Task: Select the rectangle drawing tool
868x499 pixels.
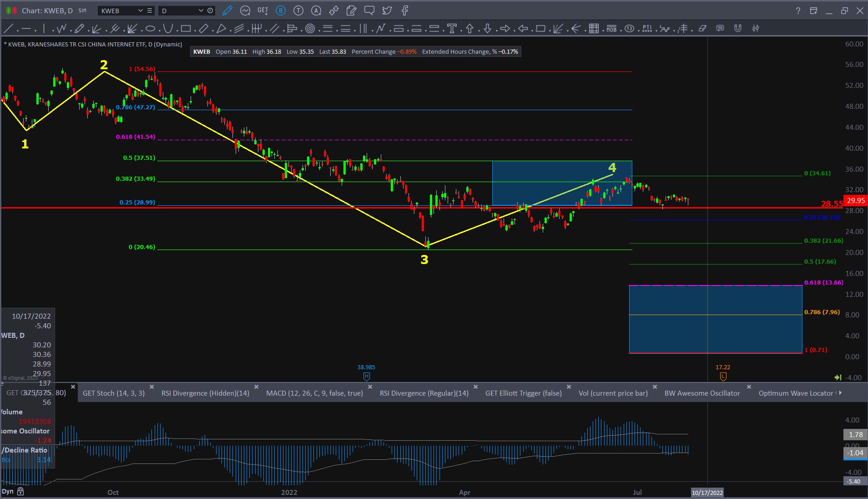Action: click(x=186, y=29)
